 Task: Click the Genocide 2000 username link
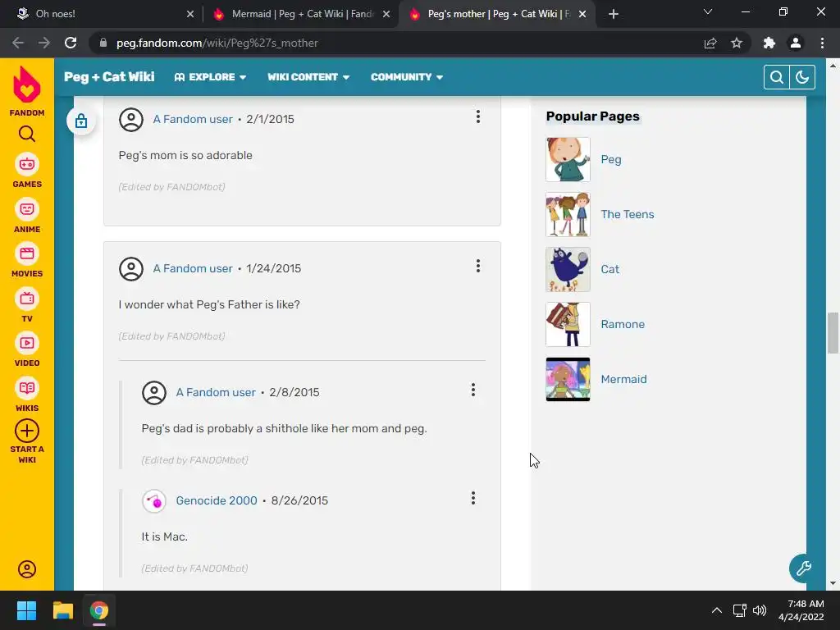[217, 500]
